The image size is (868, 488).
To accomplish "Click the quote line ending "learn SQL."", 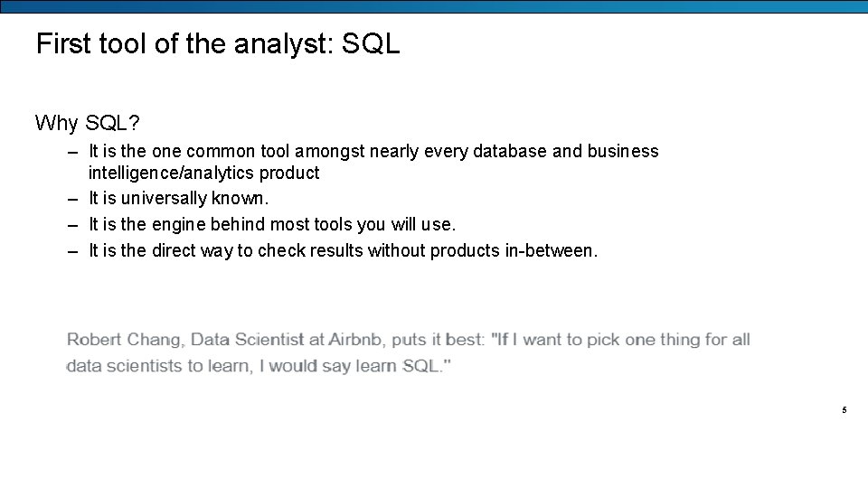I will [x=259, y=366].
